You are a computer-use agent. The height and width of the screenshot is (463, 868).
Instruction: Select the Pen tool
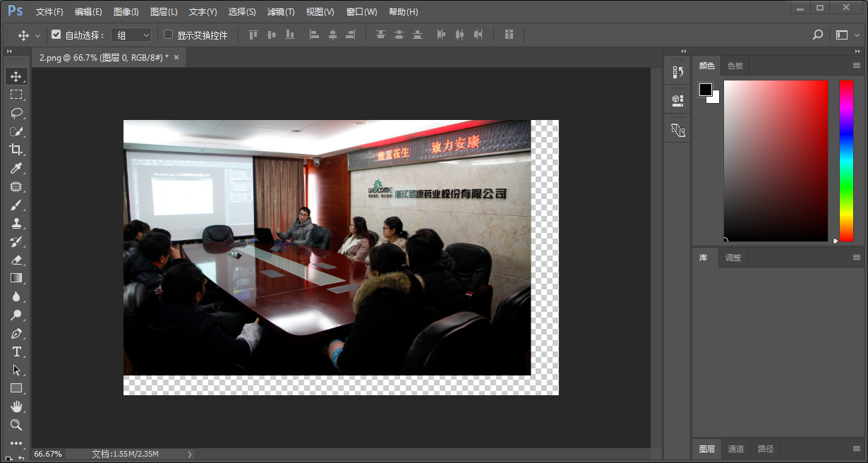pyautogui.click(x=16, y=333)
